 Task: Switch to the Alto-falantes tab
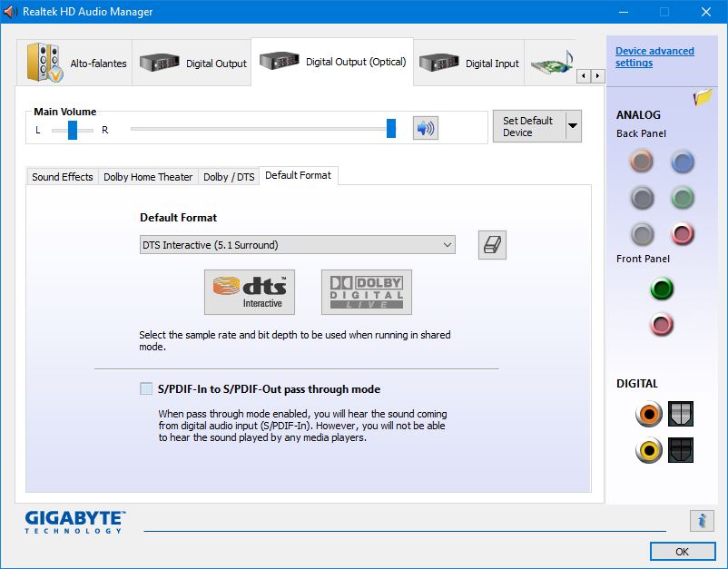[x=74, y=63]
